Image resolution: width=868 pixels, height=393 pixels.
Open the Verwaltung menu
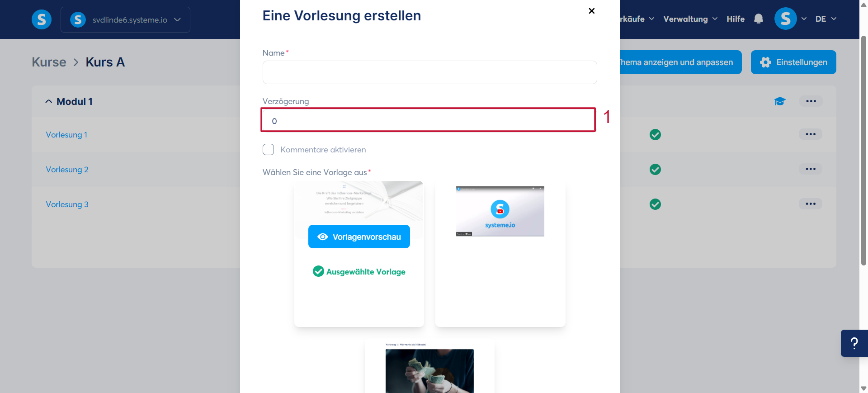point(690,19)
